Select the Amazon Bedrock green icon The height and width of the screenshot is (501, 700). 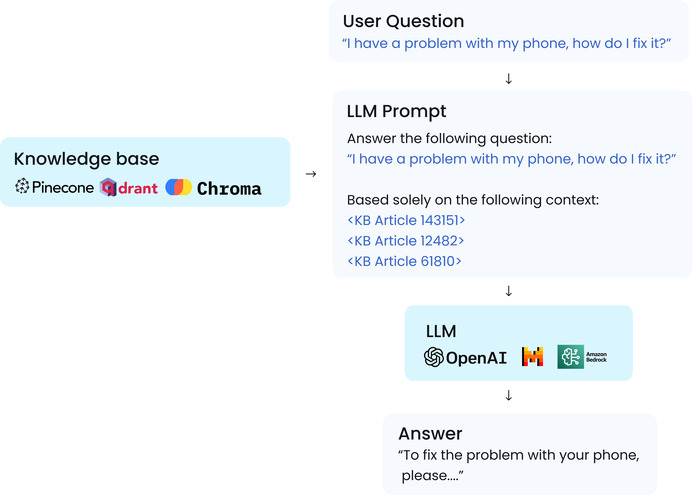click(571, 357)
